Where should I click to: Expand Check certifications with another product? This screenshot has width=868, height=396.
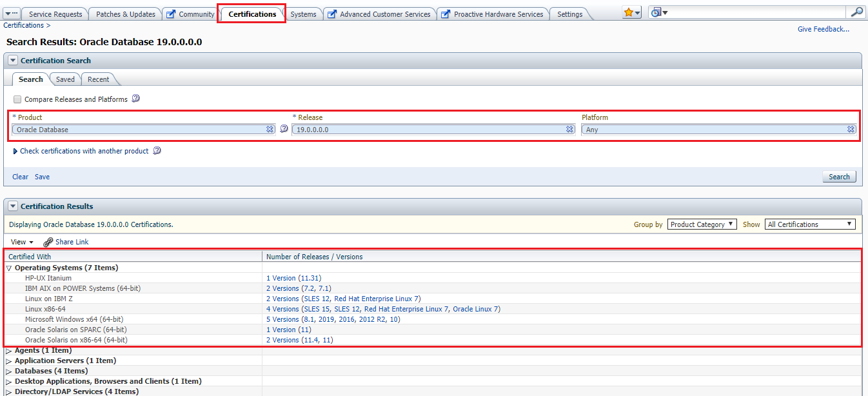click(15, 152)
